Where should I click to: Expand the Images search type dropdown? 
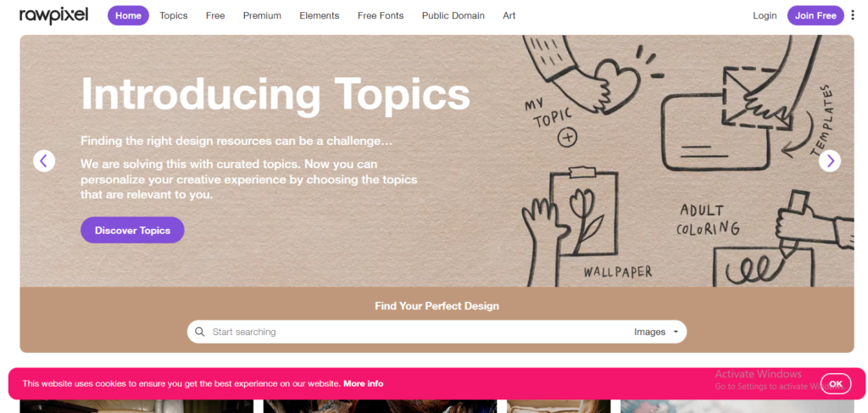[x=656, y=332]
